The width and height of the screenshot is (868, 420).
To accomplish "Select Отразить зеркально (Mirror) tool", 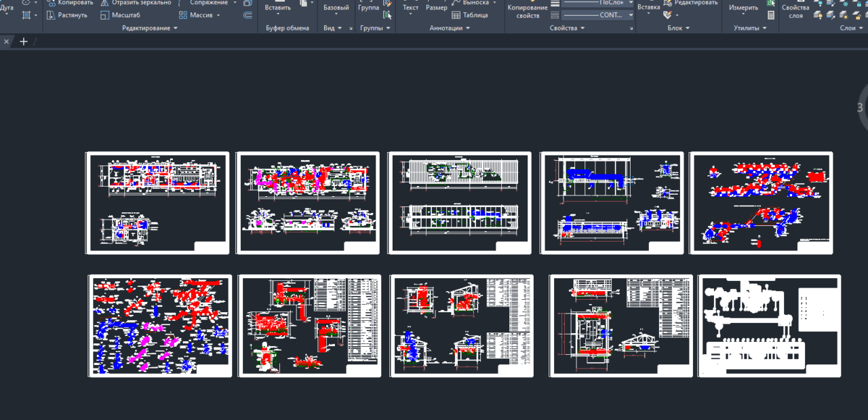I will [136, 3].
